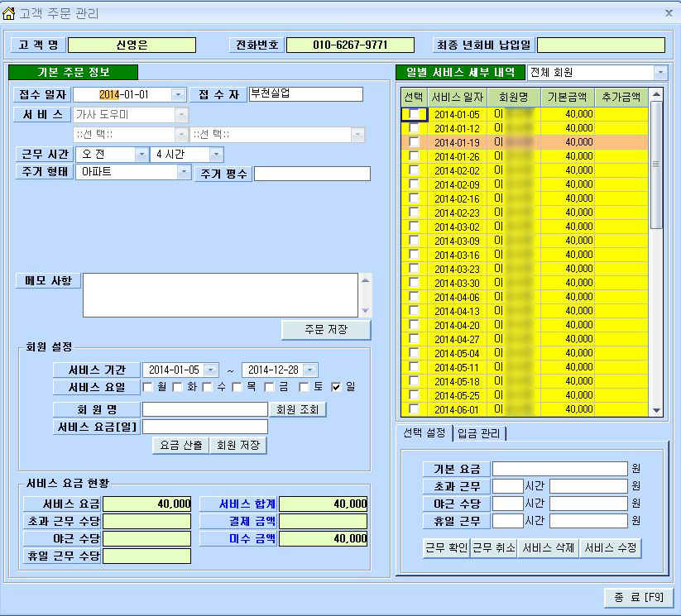Switch to the 선택 설정 tab
This screenshot has width=681, height=616.
tap(424, 432)
